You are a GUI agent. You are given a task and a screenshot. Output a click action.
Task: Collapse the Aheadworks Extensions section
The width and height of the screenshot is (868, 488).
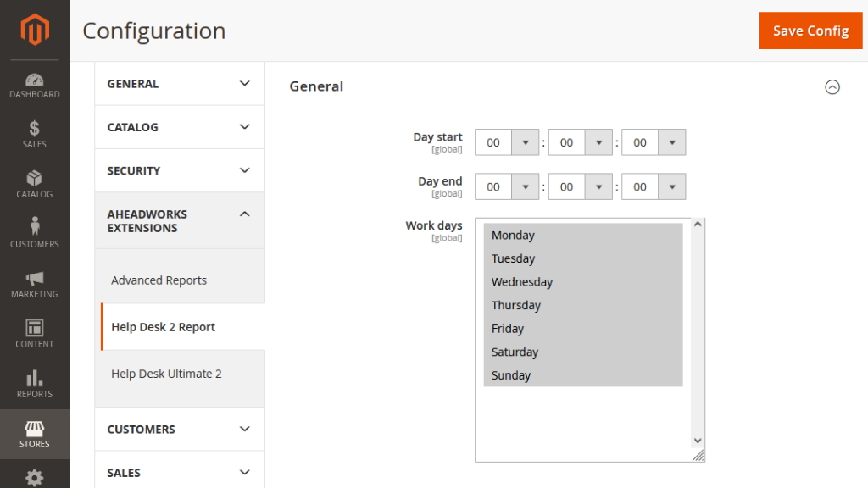(180, 221)
